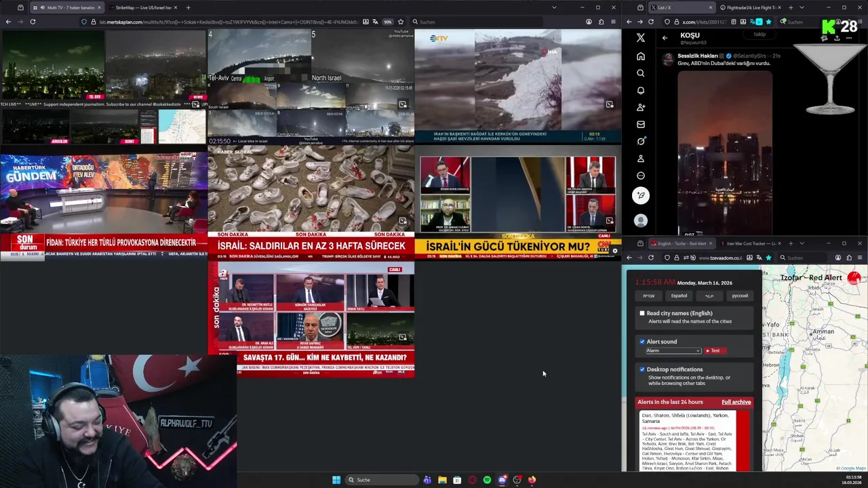Screen dimensions: 868x488
Task: Open tab list dropdown in x.com window
Action: (802, 7)
